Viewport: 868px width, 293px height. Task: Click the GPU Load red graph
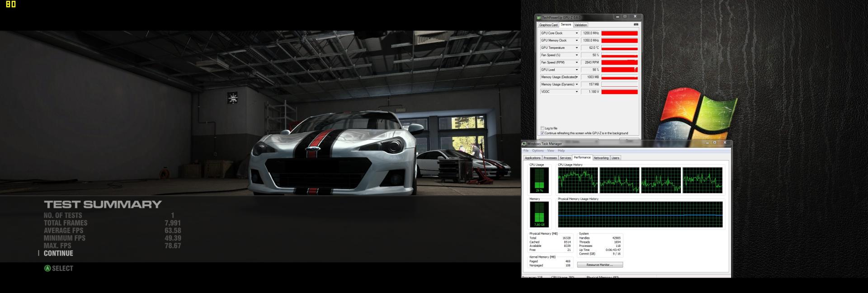619,70
